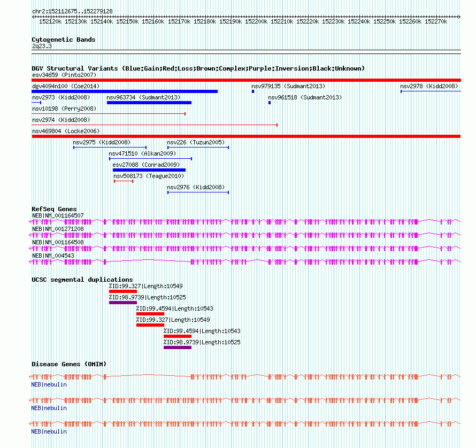Select the nsv963734 (Sudmant2013) blue bar

coord(149,103)
